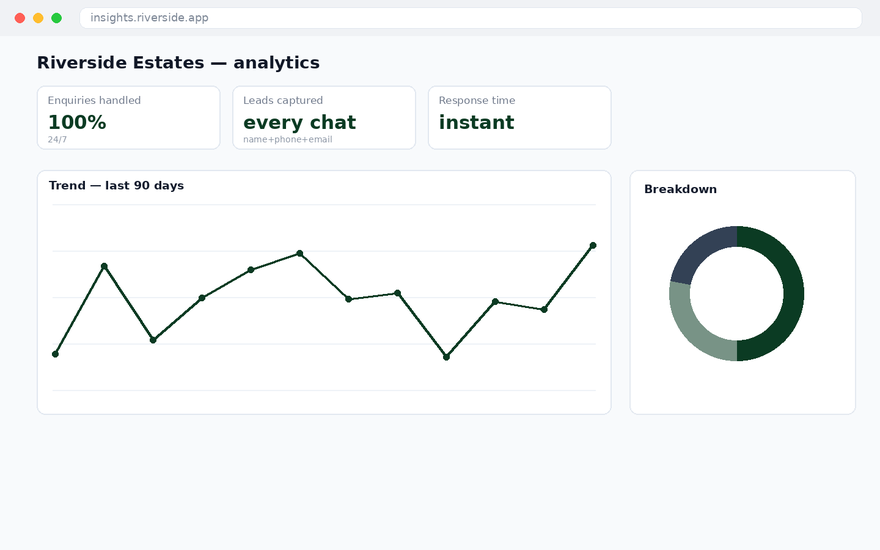Click the yellow minimize window button
This screenshot has height=550, width=880.
coord(38,18)
